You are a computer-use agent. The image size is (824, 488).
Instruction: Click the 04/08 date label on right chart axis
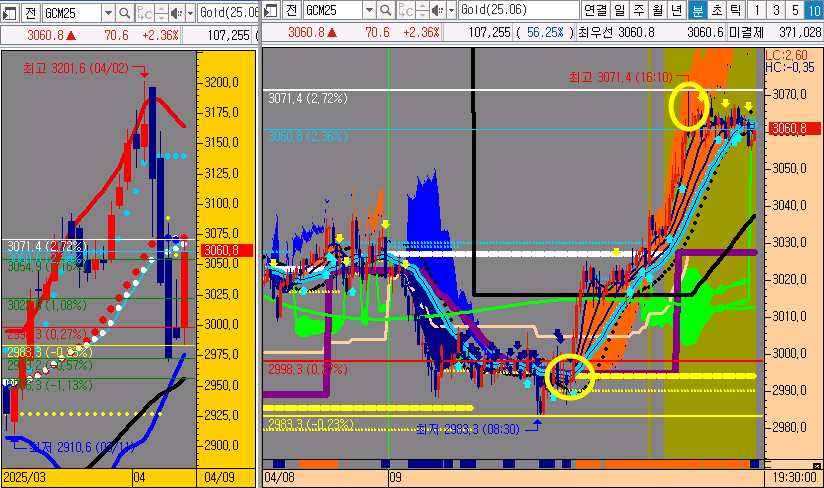[280, 477]
